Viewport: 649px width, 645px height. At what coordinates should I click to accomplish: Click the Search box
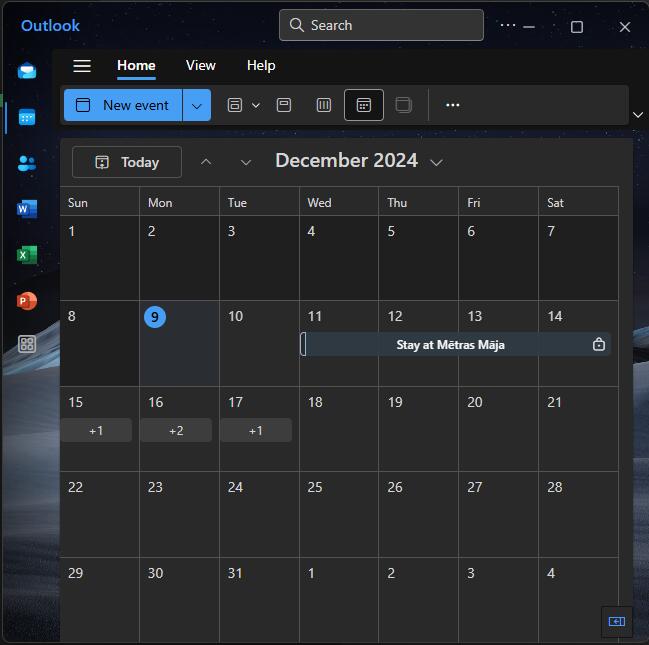point(381,25)
